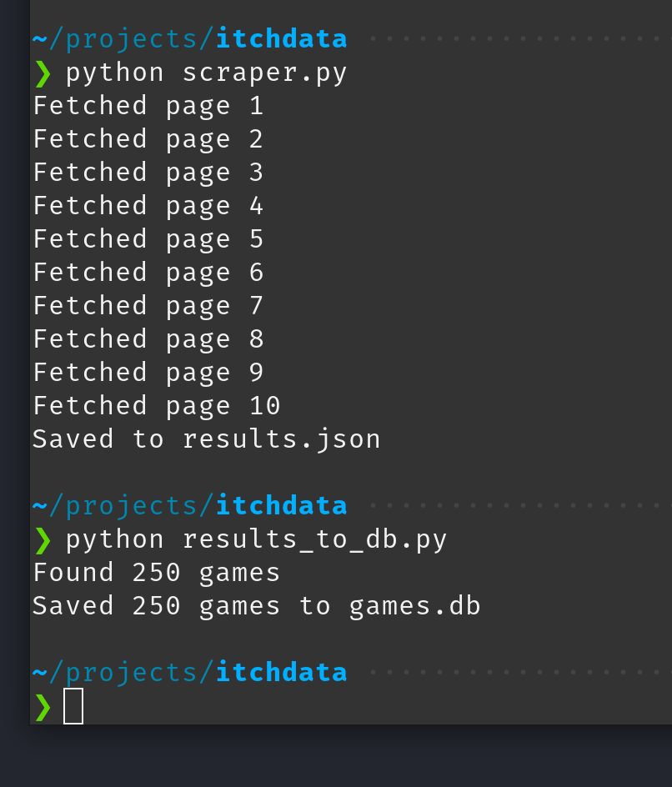Click the 'python results_to_db.py' command text
Screen dimensions: 672x787
pyautogui.click(x=256, y=540)
